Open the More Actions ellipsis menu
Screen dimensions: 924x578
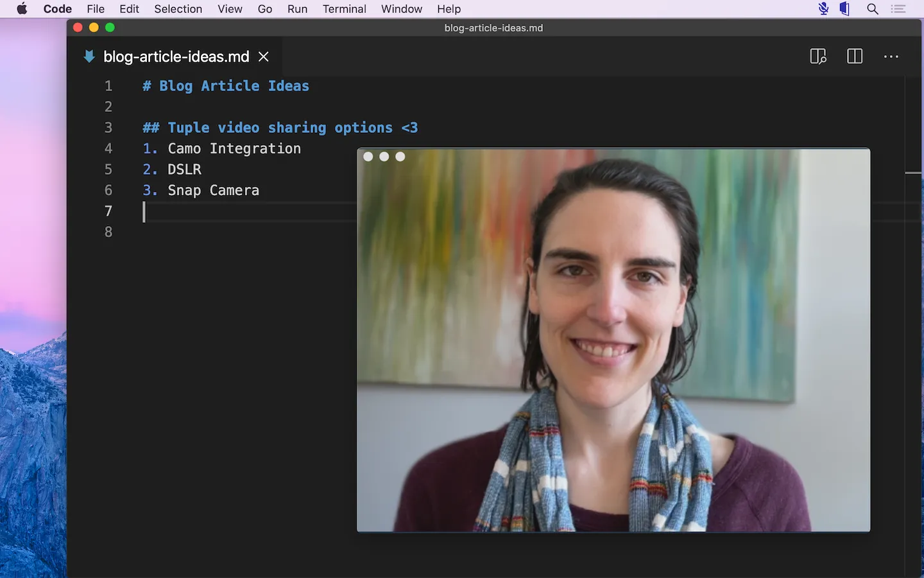click(x=891, y=57)
